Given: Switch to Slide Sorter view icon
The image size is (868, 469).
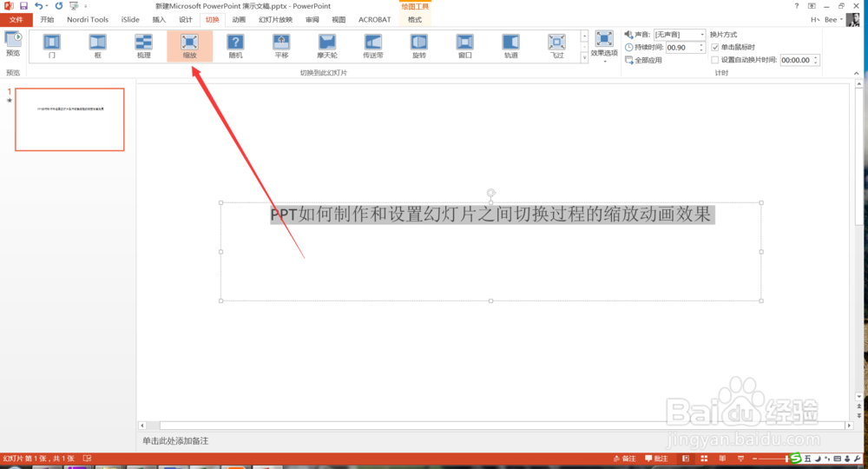Looking at the screenshot, I should 704,459.
